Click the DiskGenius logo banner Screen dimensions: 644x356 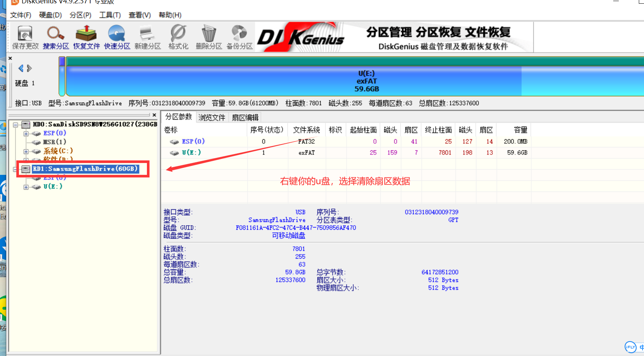pyautogui.click(x=394, y=37)
